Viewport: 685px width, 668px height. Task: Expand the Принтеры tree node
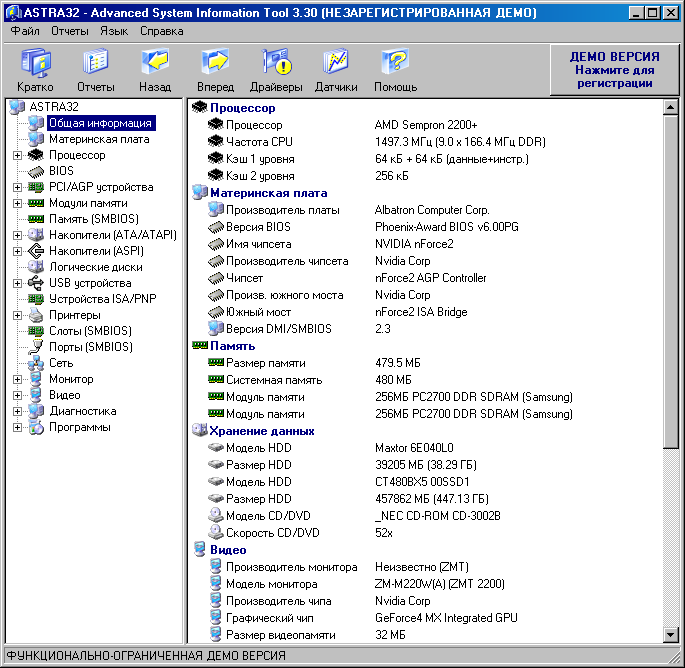coord(17,315)
